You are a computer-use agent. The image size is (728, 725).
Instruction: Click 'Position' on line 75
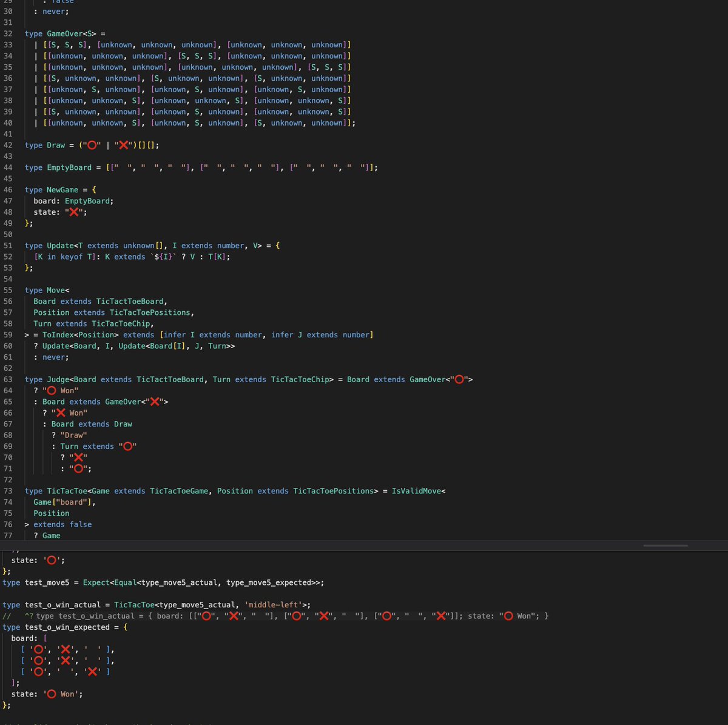click(52, 513)
